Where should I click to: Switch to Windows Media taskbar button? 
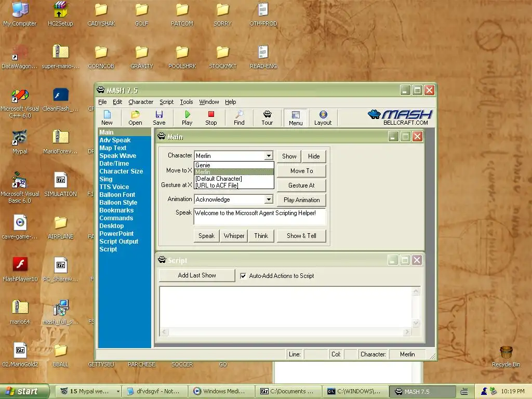pos(220,392)
